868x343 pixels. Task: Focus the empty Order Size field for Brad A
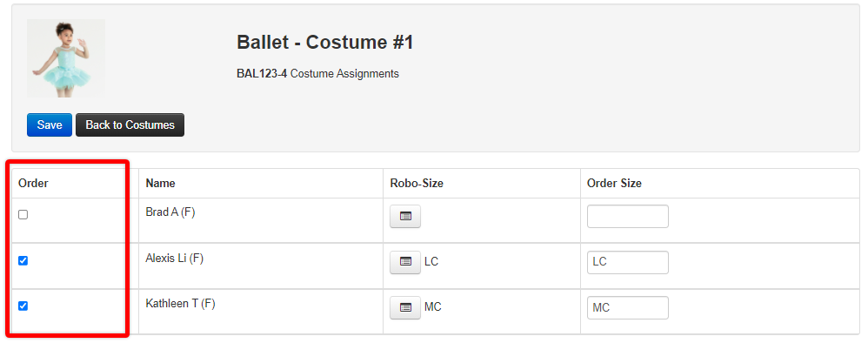pos(628,217)
